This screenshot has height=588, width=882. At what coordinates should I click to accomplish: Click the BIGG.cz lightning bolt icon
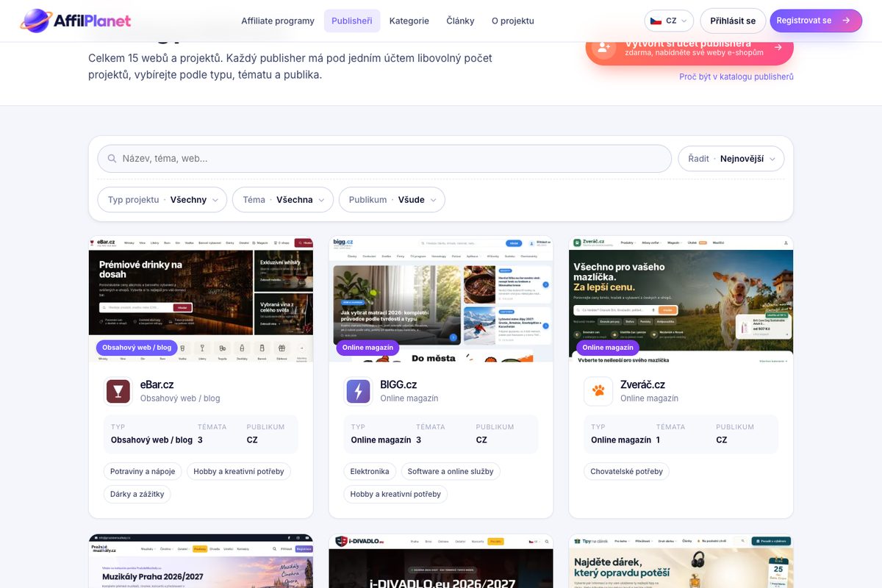[359, 391]
